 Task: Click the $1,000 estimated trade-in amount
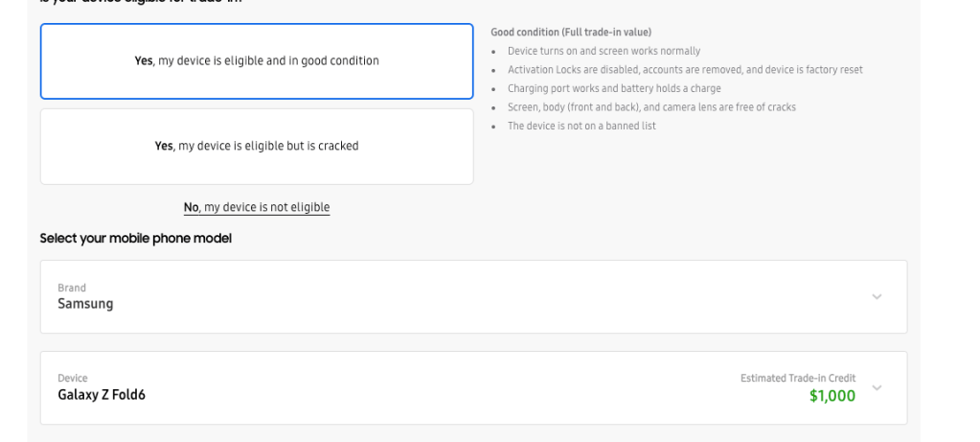832,397
